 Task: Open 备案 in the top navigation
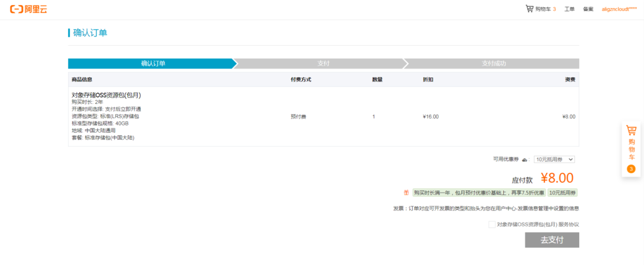(588, 9)
